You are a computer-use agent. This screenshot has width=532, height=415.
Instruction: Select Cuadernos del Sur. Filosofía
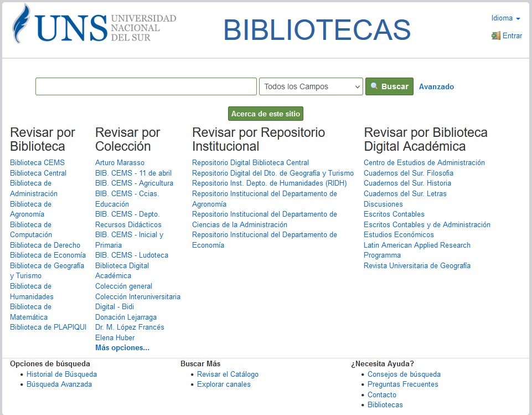coord(409,173)
